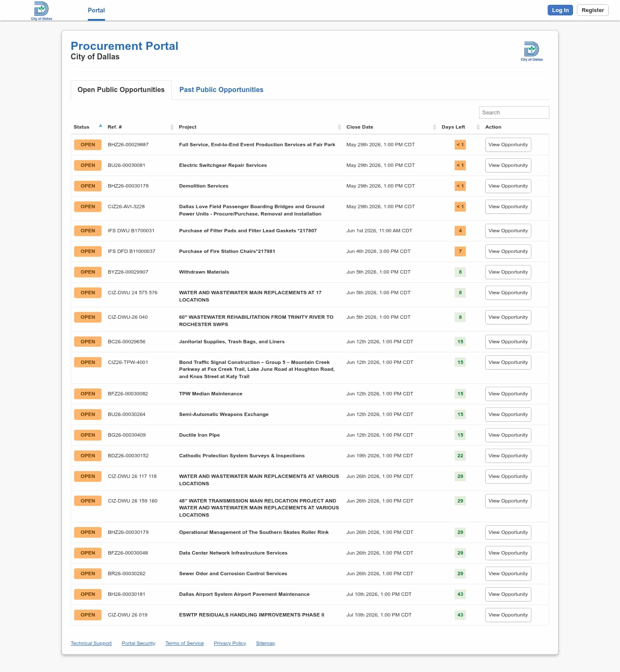View Opportunity for Janitorial Supplies
The height and width of the screenshot is (672, 620).
[508, 342]
